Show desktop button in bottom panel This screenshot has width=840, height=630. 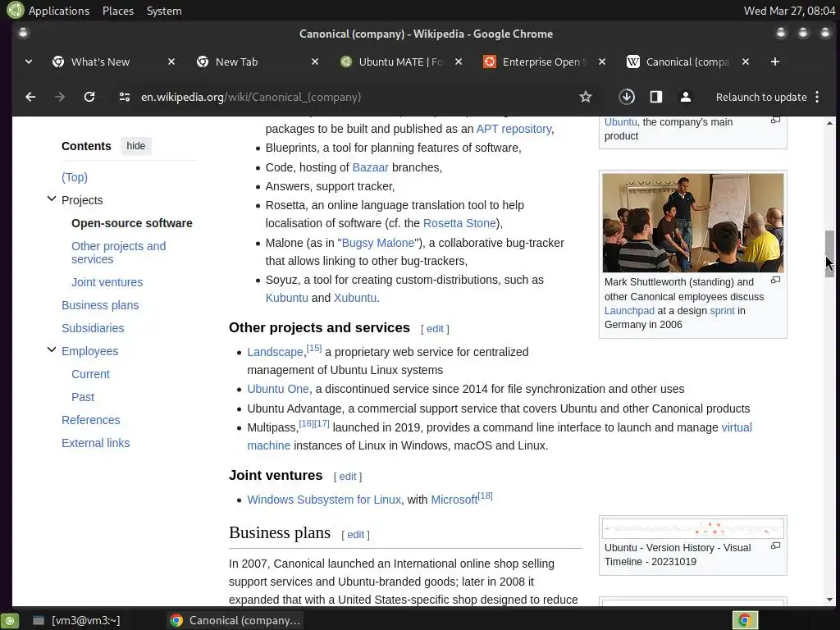pos(10,620)
